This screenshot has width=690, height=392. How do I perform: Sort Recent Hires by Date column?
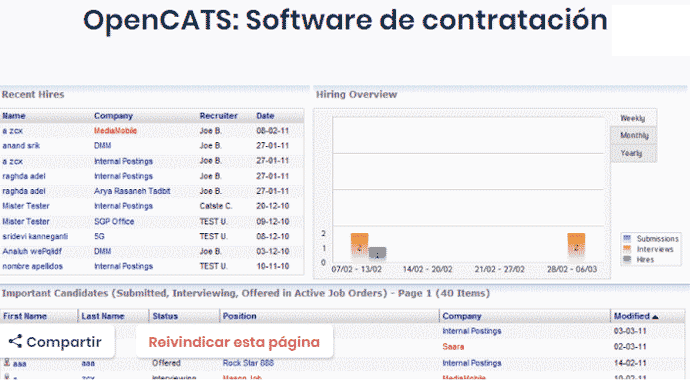pyautogui.click(x=265, y=116)
